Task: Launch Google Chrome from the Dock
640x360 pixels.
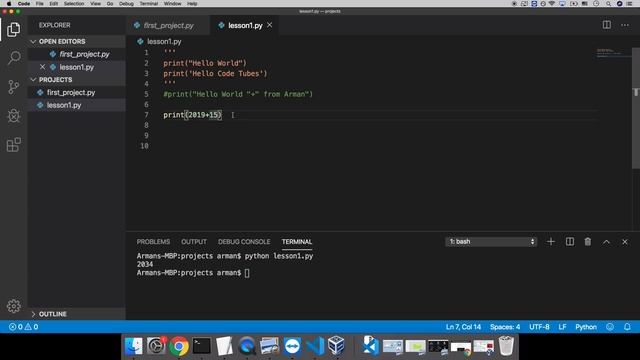Action: pyautogui.click(x=179, y=346)
